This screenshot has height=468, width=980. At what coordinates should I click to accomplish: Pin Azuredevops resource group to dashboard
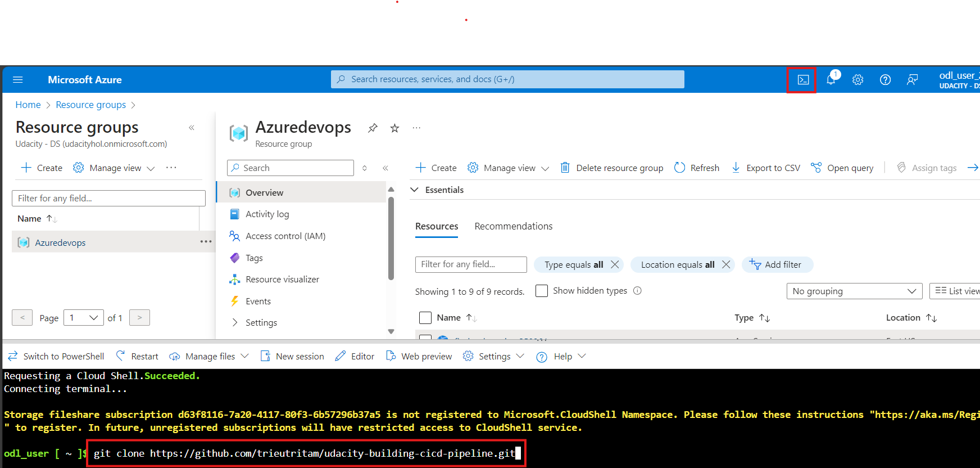[x=373, y=128]
